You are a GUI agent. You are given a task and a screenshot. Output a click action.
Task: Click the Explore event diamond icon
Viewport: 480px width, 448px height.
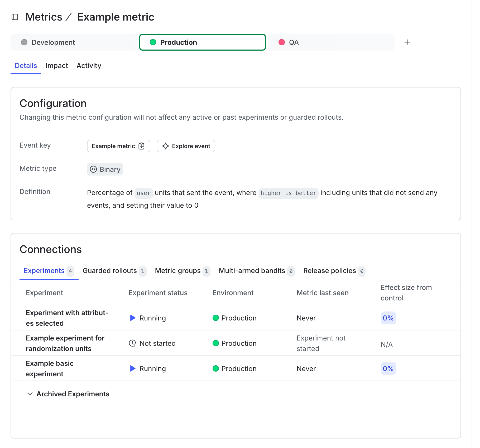166,146
